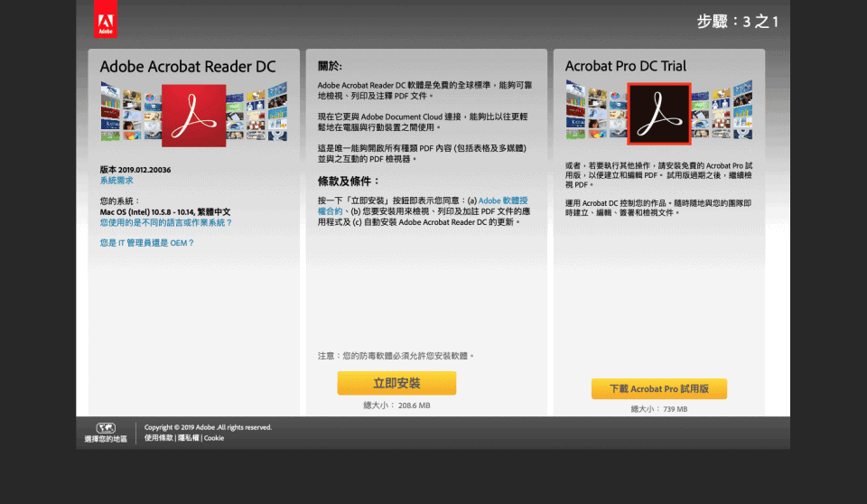Open Cookie footer link

(x=214, y=437)
